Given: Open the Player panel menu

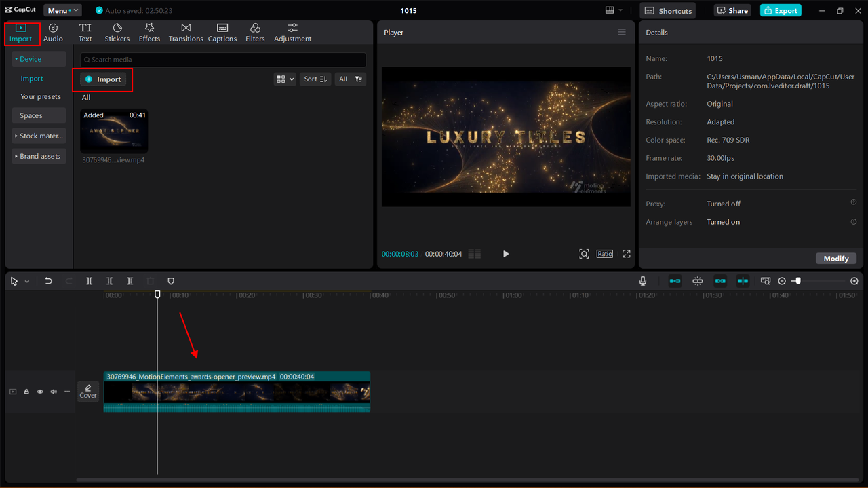Looking at the screenshot, I should (622, 32).
